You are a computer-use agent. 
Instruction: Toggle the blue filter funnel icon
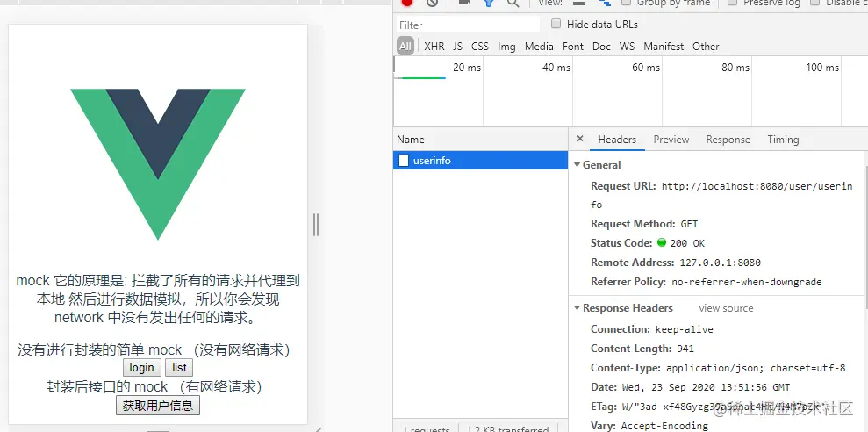(x=489, y=3)
